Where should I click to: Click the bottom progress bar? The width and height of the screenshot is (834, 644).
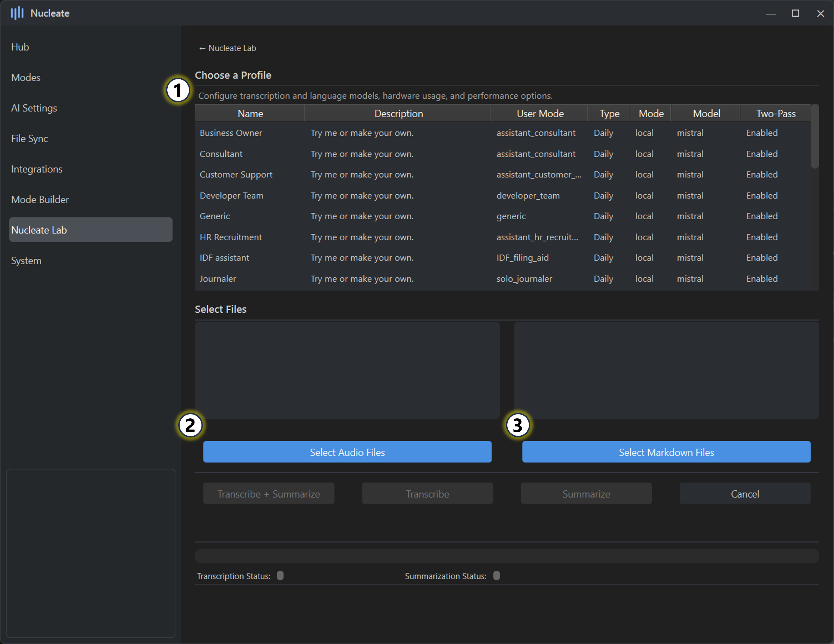(506, 556)
